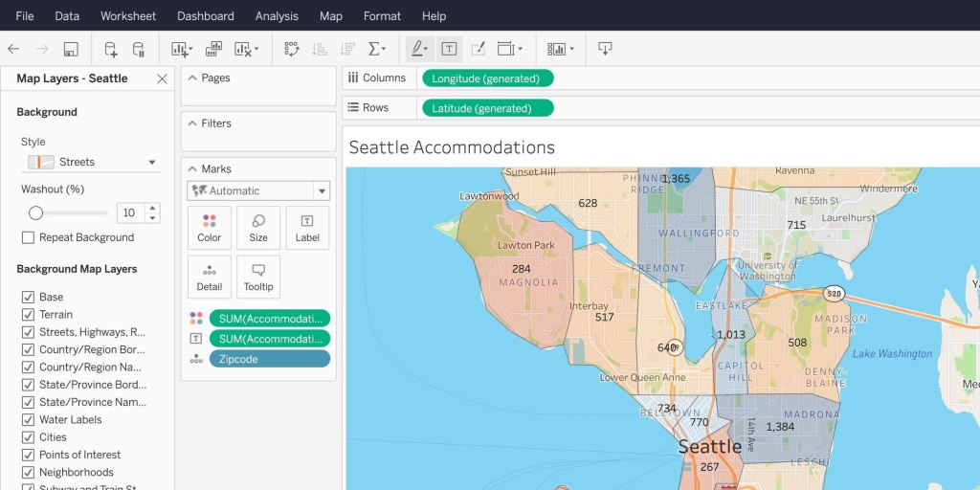
Task: Click the New Worksheet toolbar icon
Action: click(x=179, y=49)
